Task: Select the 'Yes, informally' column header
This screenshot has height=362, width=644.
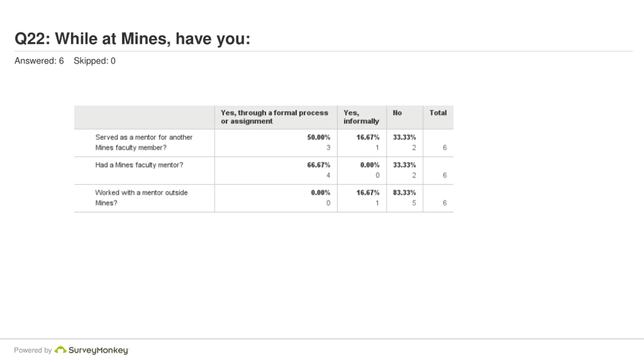Action: tap(361, 117)
